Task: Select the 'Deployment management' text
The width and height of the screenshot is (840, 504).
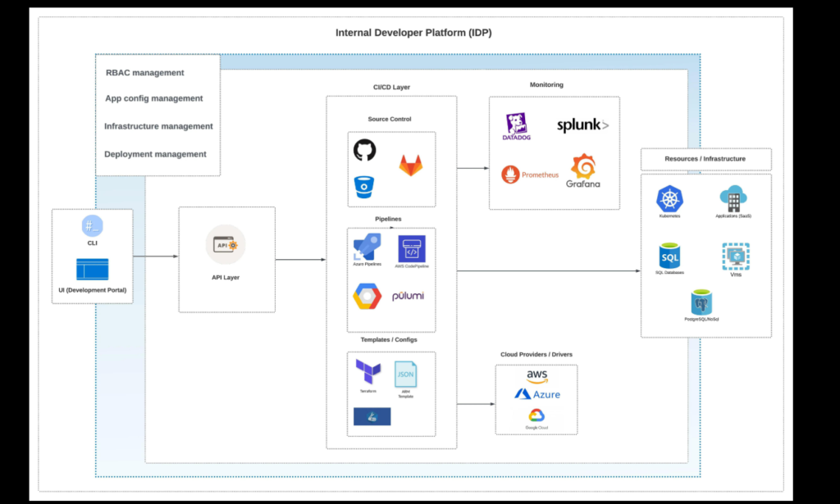Action: (x=155, y=154)
